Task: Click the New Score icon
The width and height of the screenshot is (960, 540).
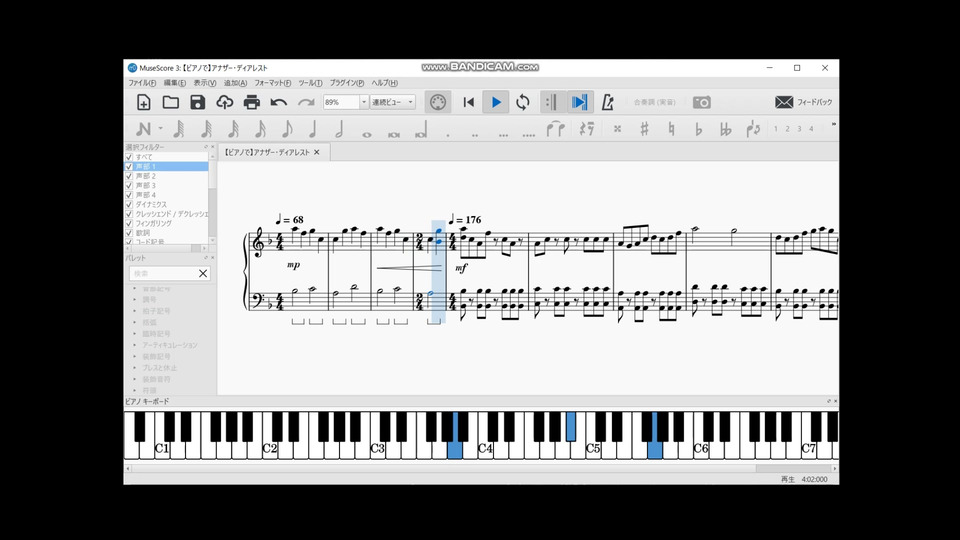Action: [143, 102]
